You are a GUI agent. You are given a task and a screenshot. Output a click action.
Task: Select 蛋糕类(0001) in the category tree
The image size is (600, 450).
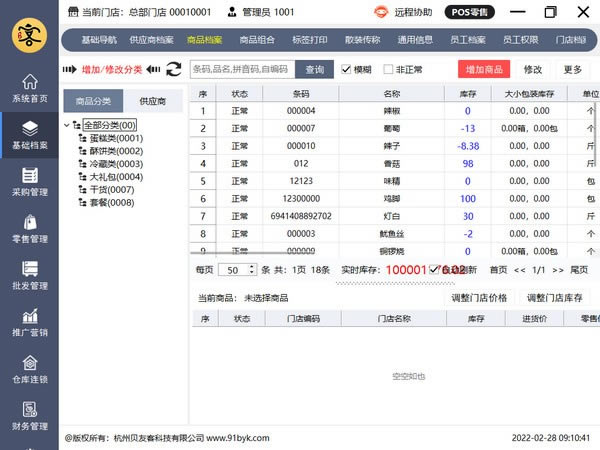pos(115,138)
